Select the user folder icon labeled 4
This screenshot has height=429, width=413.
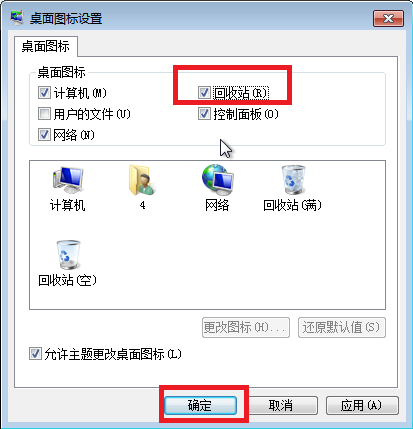[x=142, y=180]
